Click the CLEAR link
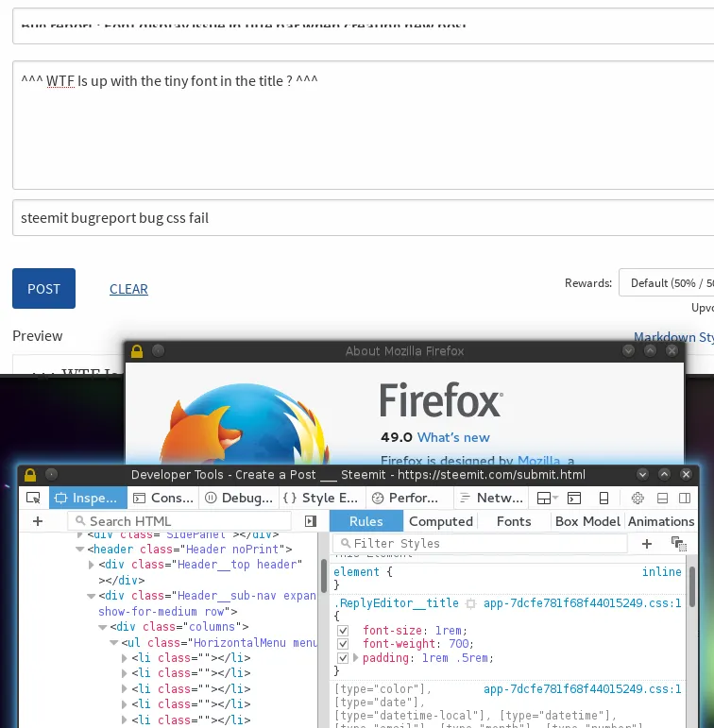 click(128, 289)
